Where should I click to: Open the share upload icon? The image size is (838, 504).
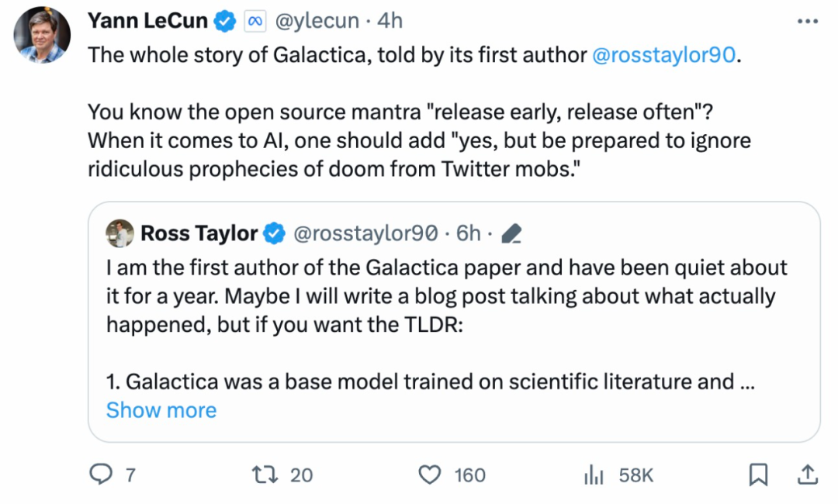tap(808, 475)
